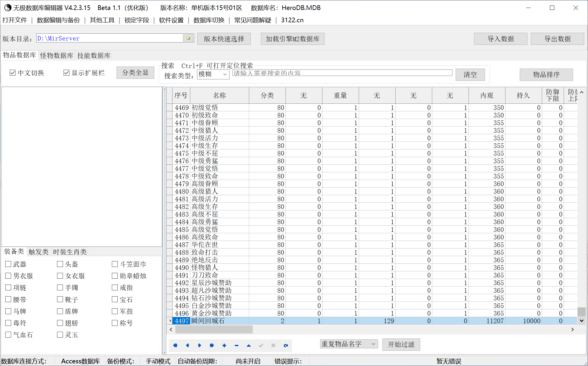Viewport: 588px width, 366px height.
Task: Click the search content input field
Action: 342,73
